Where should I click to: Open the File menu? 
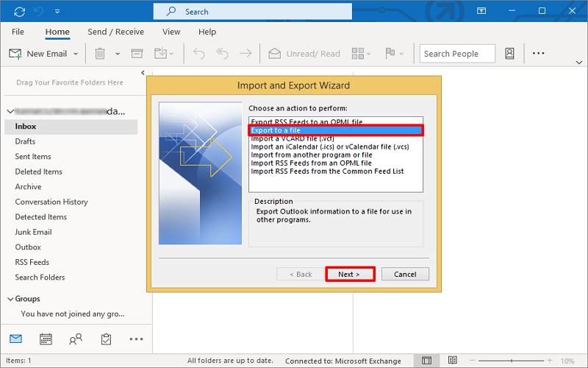(x=18, y=32)
